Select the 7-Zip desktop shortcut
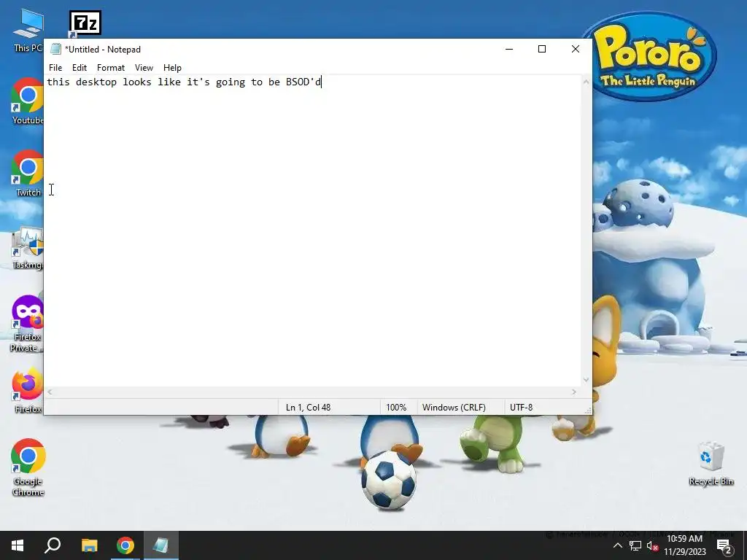Screen dimensions: 747x560 85,24
